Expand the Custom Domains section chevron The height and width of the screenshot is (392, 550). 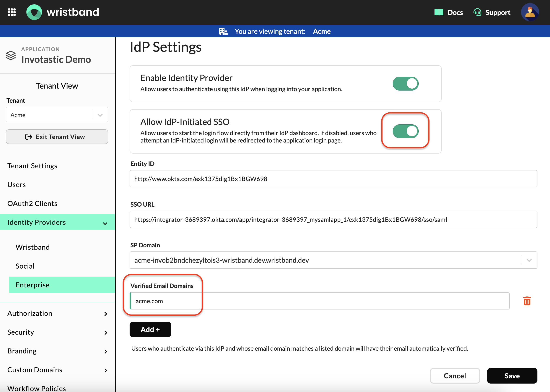(106, 370)
